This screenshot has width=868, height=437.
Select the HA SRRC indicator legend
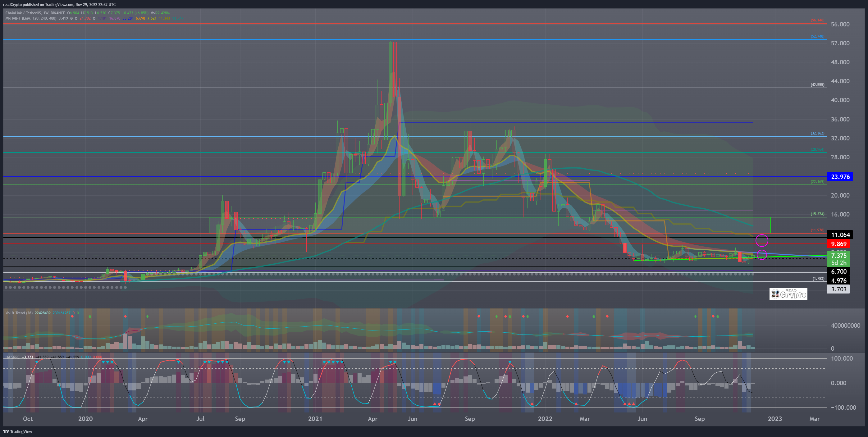click(12, 357)
